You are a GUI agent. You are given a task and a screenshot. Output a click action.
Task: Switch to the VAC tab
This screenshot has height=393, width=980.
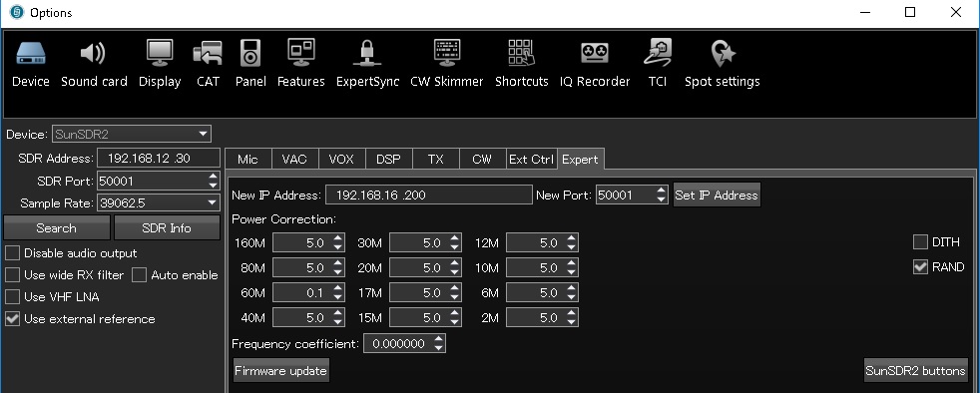(x=295, y=160)
